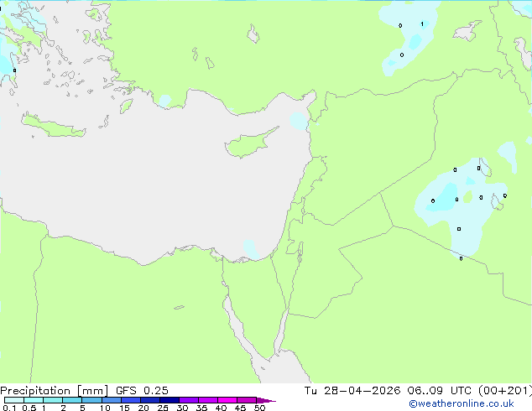Click the '35' legend scale number
The image size is (532, 411).
[201, 408]
